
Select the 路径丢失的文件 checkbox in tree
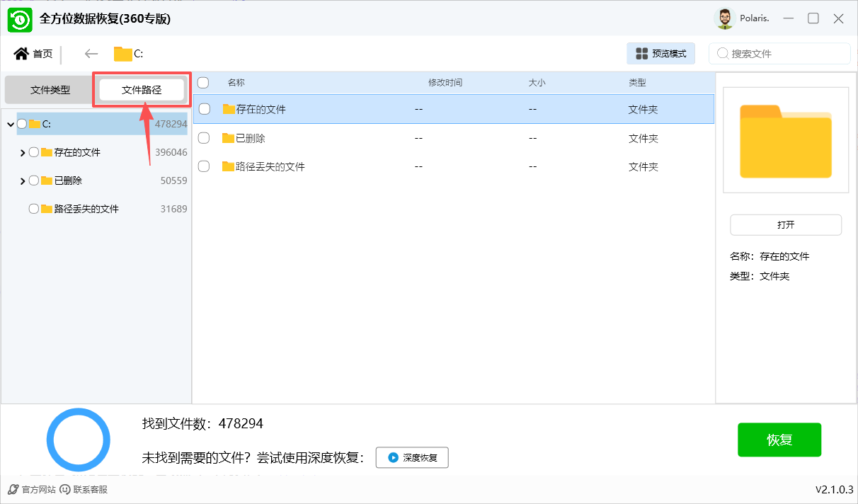click(33, 209)
